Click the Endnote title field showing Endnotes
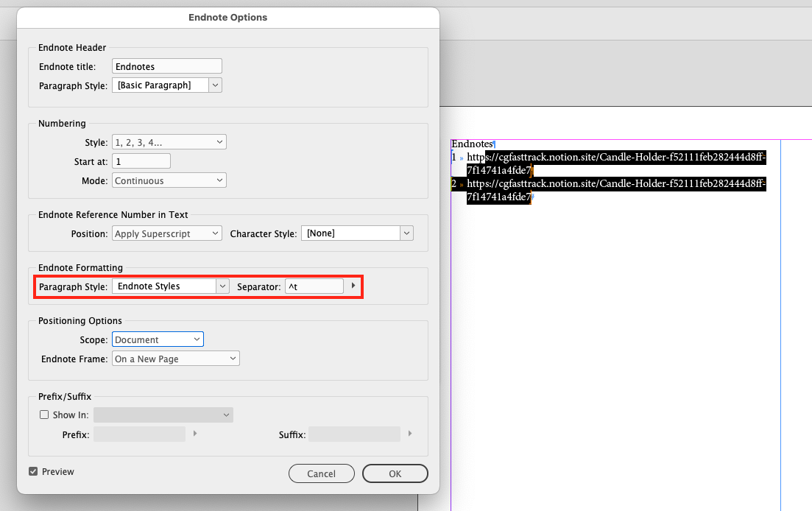 [166, 66]
